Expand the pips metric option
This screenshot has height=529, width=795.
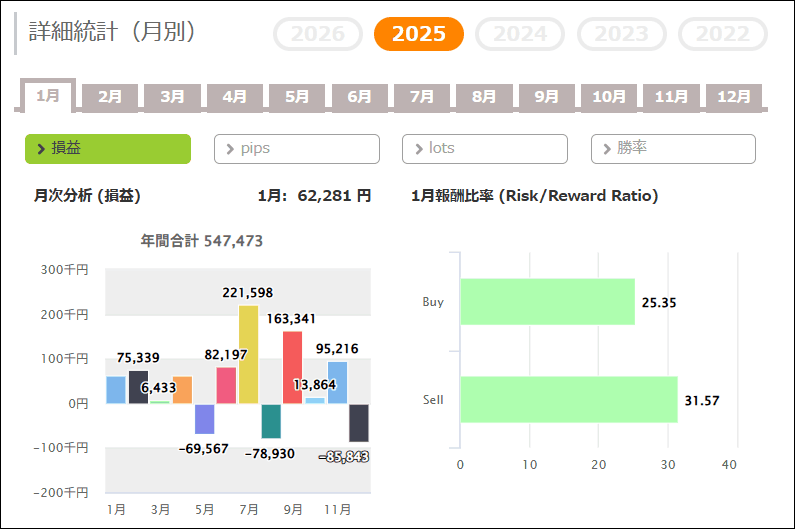coord(297,148)
